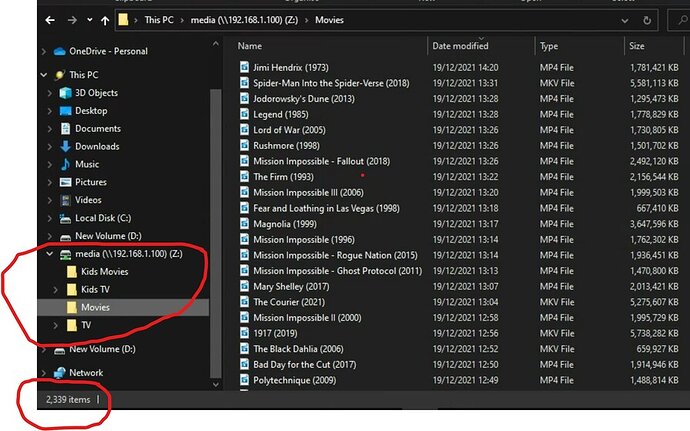Click the navigation pane scrollbar

(216, 233)
